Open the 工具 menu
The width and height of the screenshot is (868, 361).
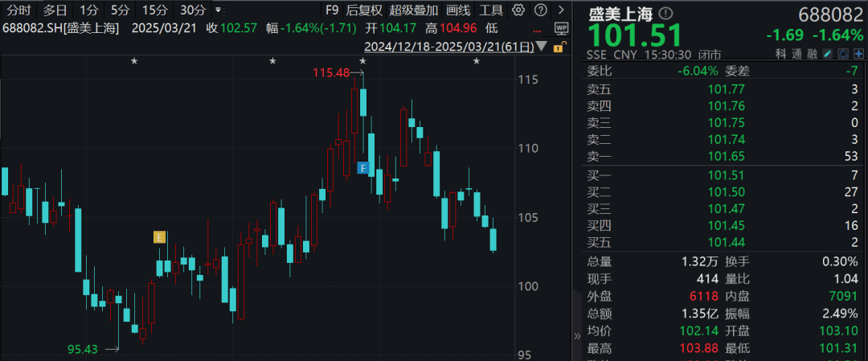(490, 10)
